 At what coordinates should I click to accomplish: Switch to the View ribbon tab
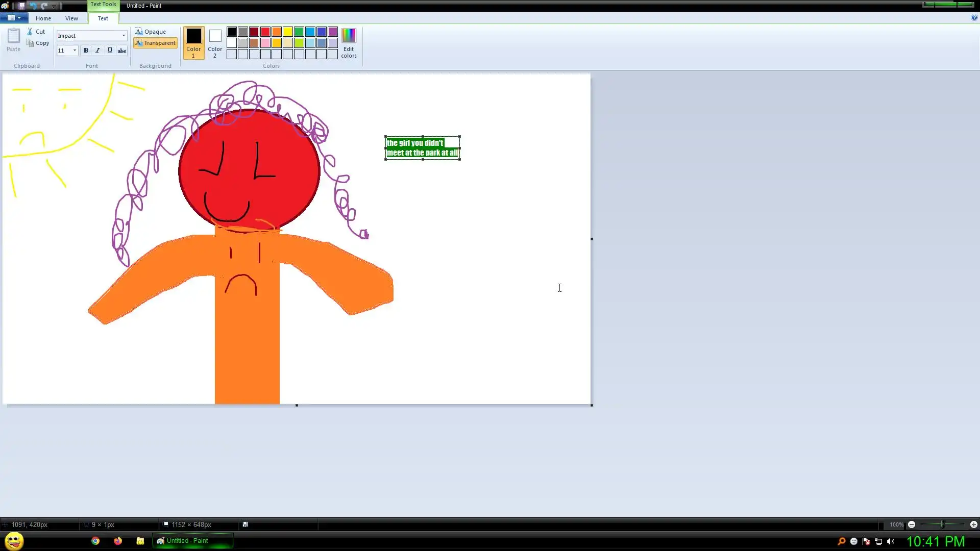(x=71, y=18)
